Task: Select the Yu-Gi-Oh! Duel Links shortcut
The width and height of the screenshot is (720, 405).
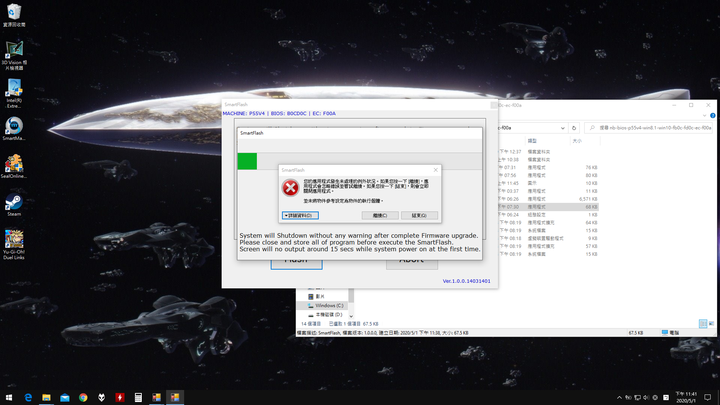Action: [14, 245]
